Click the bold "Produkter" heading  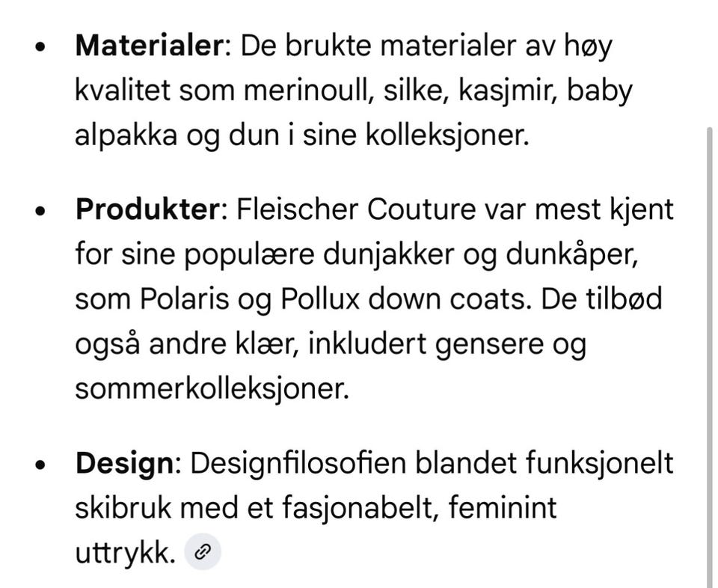pyautogui.click(x=146, y=209)
